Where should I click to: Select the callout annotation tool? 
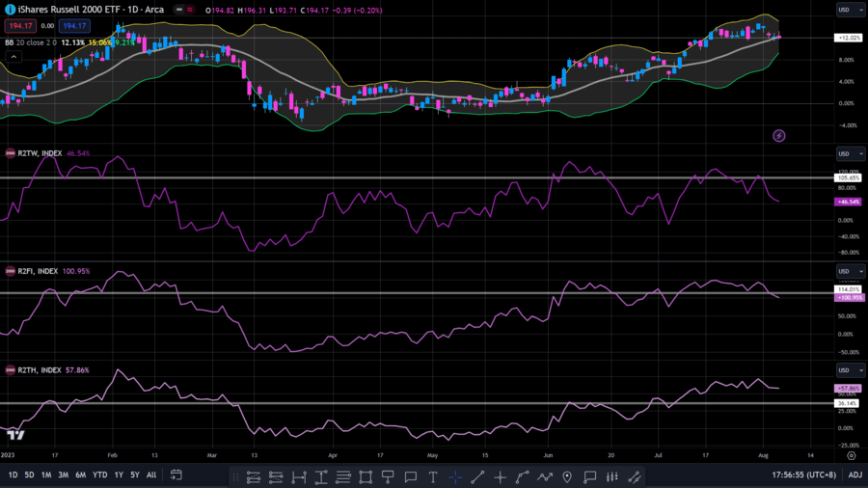[x=589, y=477]
